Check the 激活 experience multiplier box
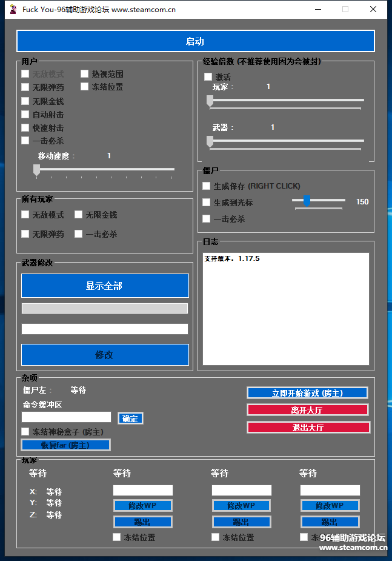This screenshot has height=561, width=392. [x=208, y=76]
